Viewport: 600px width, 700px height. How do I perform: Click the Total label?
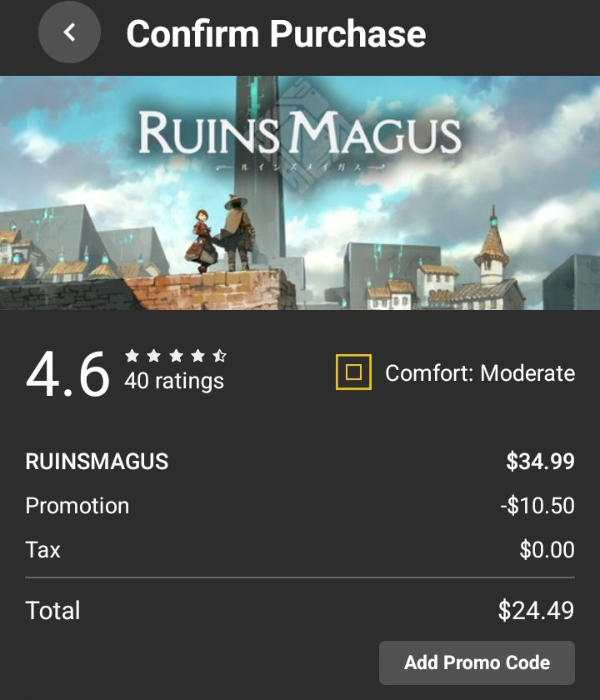52,610
